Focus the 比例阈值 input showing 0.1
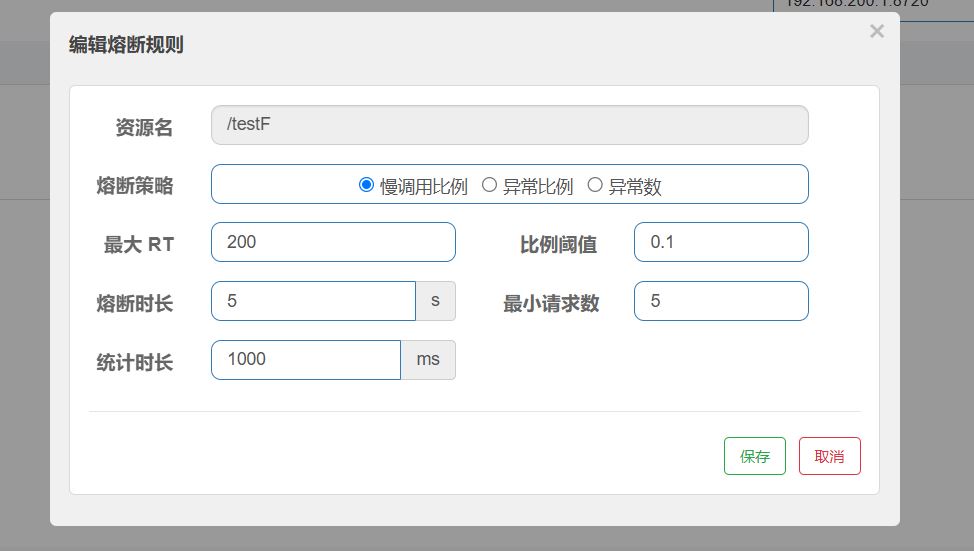 pos(720,242)
